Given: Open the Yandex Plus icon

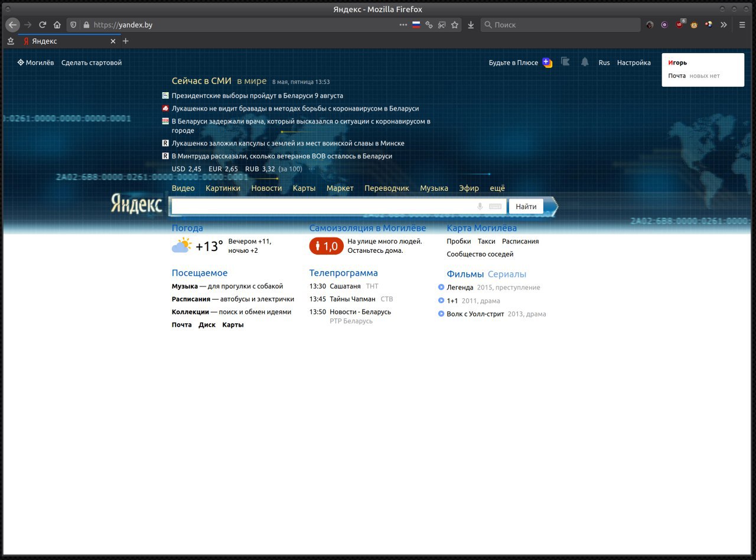Looking at the screenshot, I should tap(548, 62).
